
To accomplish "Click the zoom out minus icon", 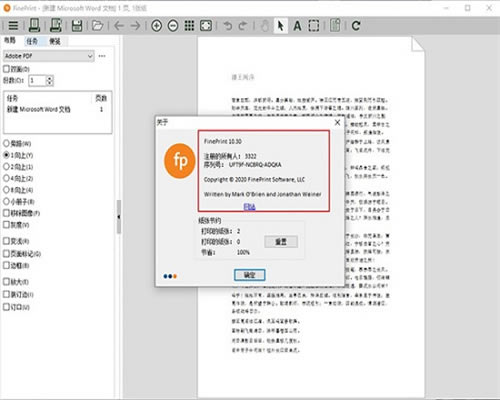I will [x=173, y=26].
